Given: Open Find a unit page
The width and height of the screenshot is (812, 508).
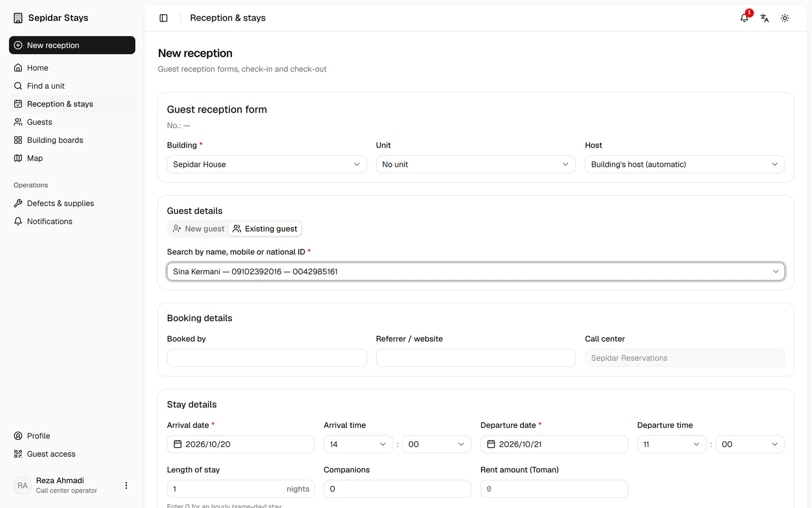Looking at the screenshot, I should pyautogui.click(x=72, y=86).
